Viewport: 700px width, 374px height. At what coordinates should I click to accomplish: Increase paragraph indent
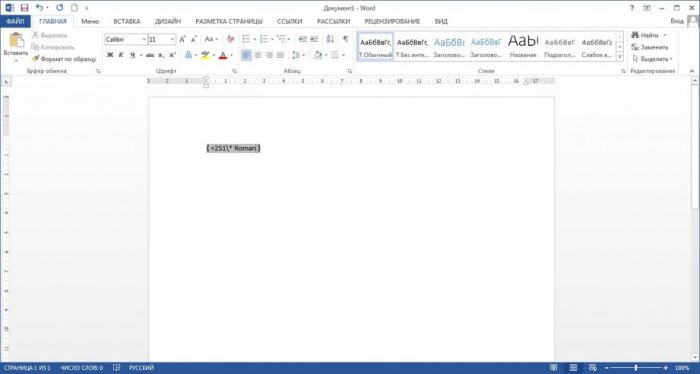(x=314, y=39)
